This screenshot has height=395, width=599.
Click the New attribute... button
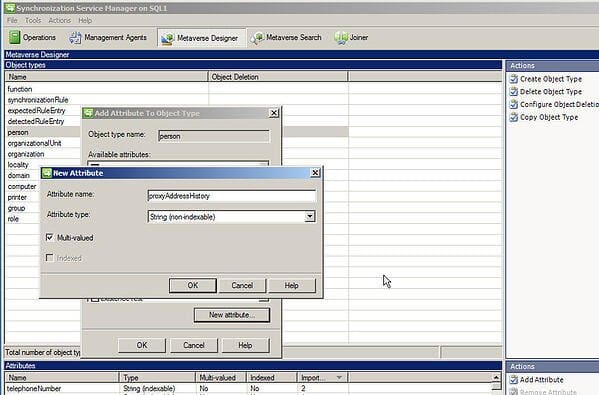[232, 315]
